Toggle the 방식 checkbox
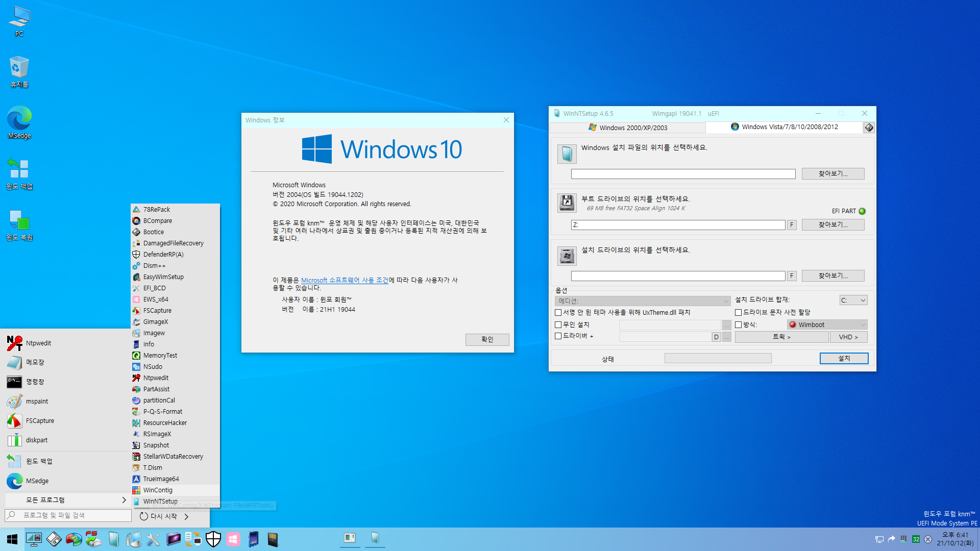 738,325
